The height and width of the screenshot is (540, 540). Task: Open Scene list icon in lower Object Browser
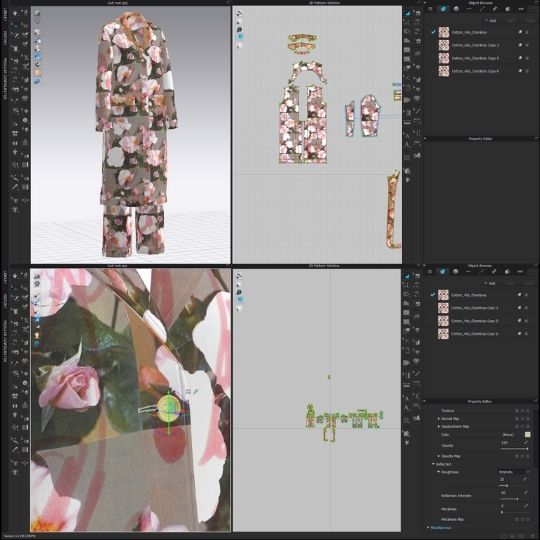430,272
